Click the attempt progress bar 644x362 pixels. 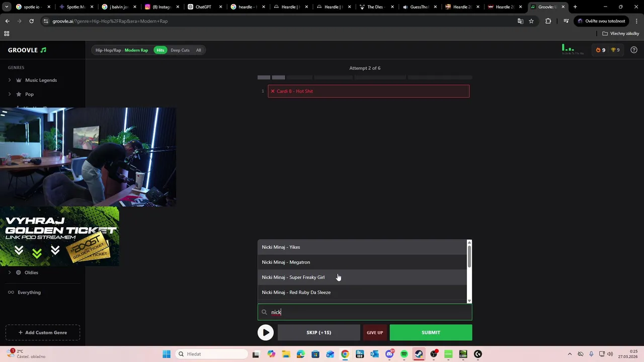365,77
